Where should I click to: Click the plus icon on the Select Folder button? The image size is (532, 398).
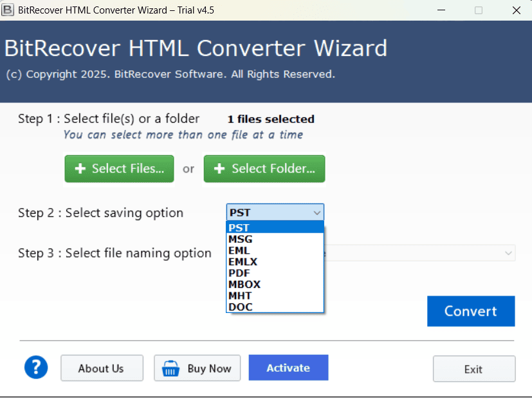[219, 169]
